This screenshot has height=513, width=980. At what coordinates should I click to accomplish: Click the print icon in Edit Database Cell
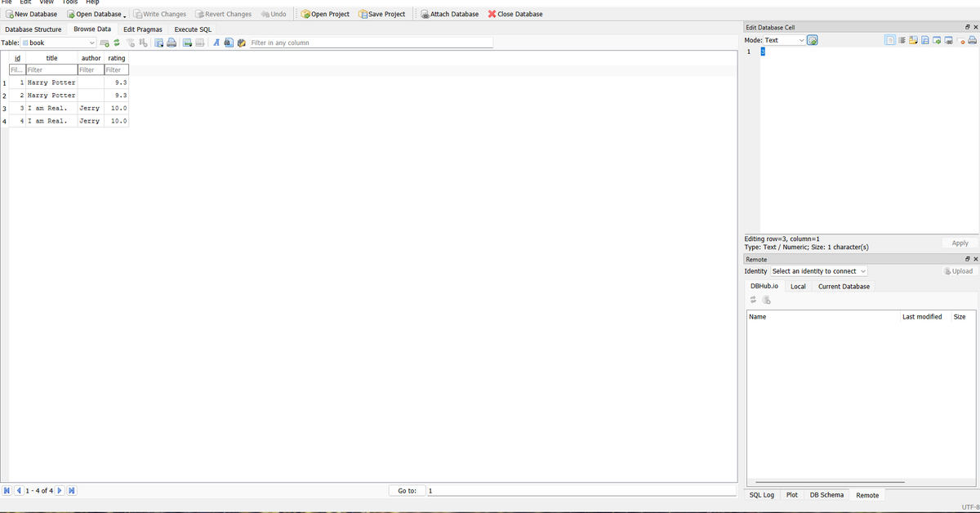(x=972, y=40)
